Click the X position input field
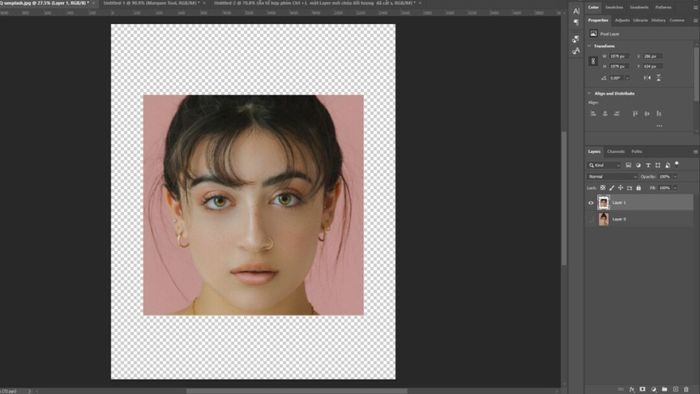 point(653,56)
